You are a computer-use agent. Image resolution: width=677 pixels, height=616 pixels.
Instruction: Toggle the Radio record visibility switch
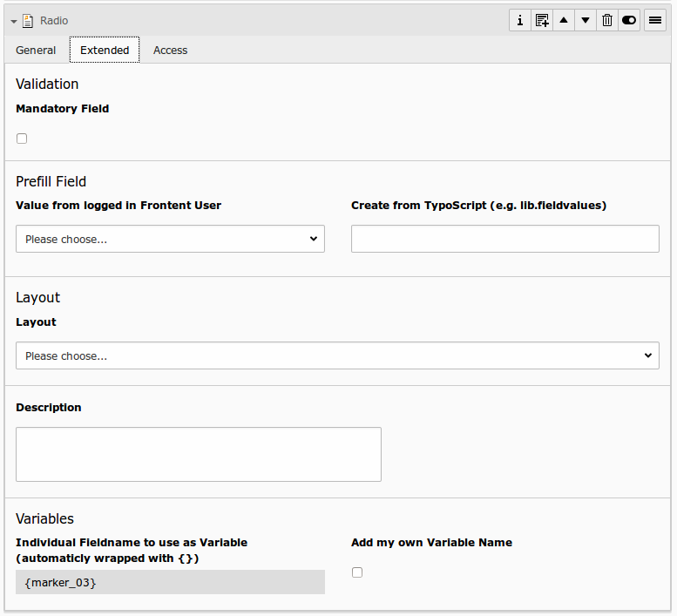pos(629,20)
